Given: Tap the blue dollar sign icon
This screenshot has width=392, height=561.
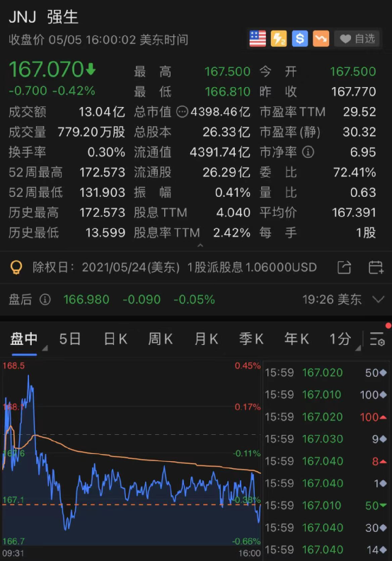Looking at the screenshot, I should [300, 39].
